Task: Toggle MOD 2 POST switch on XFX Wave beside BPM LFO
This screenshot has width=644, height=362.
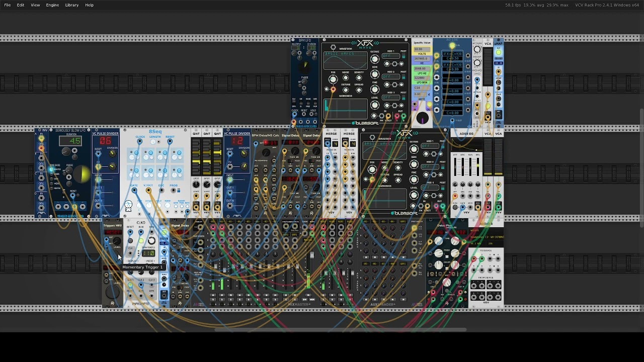Action: click(x=404, y=76)
